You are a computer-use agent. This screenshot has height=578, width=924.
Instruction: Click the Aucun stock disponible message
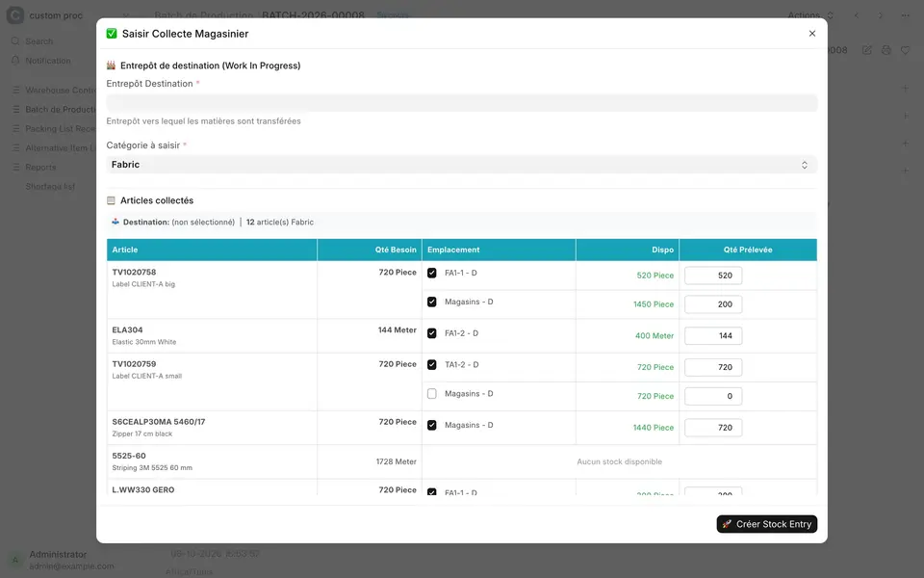click(619, 461)
